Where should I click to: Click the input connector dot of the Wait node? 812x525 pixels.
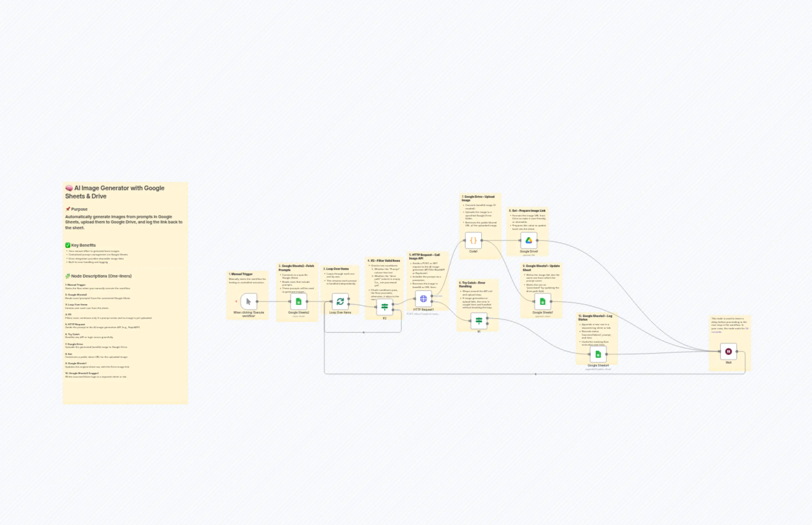point(719,351)
